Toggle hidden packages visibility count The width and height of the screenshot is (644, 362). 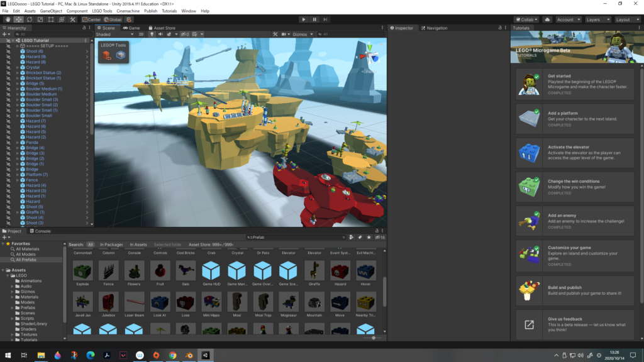pyautogui.click(x=380, y=237)
